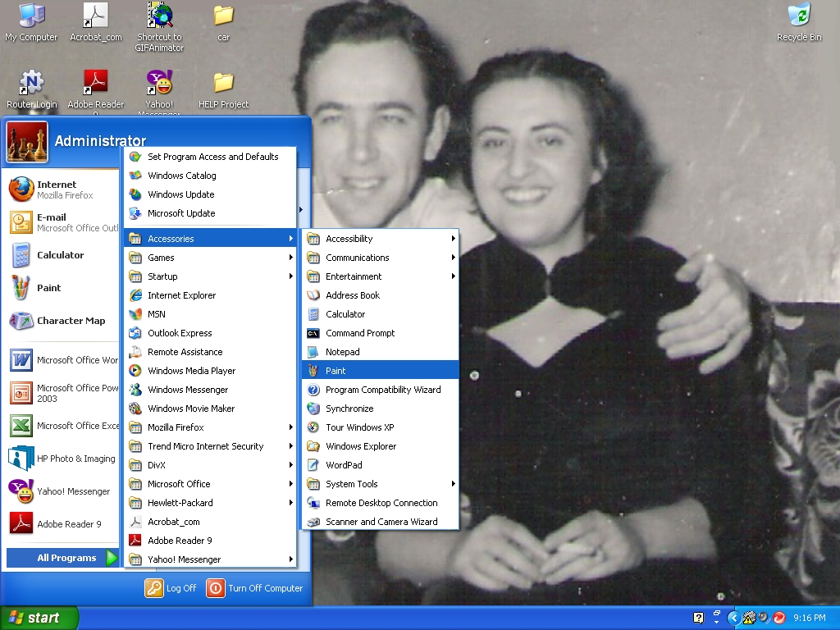This screenshot has height=630, width=840.
Task: Open Yahoo! Messenger in Start menu left pane
Action: click(x=61, y=491)
